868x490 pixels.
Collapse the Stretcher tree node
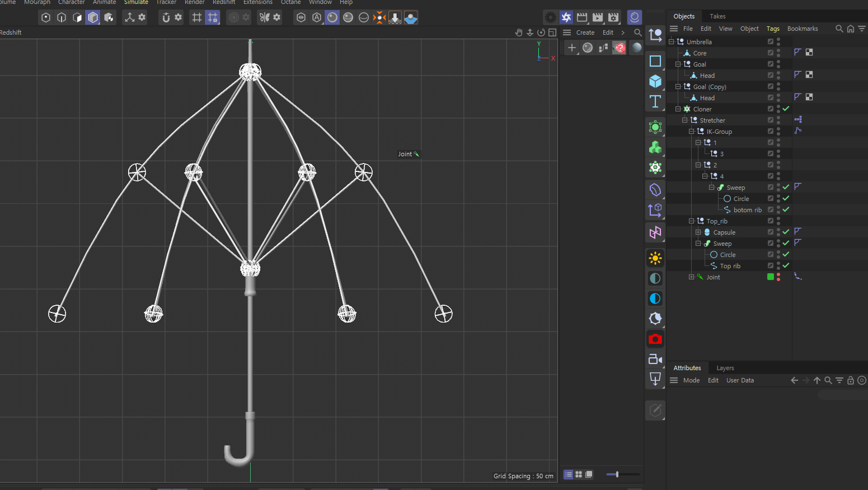point(685,120)
